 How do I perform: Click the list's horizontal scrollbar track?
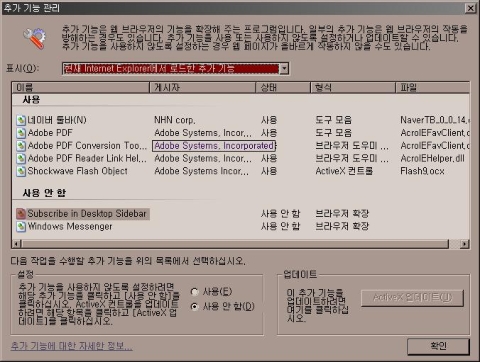coord(454,244)
